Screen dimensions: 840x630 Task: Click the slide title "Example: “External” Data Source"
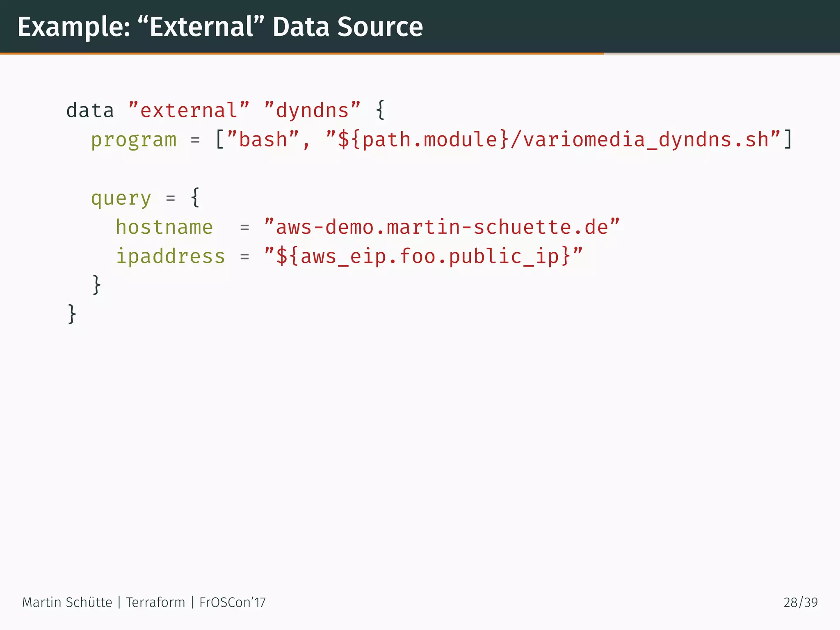220,27
